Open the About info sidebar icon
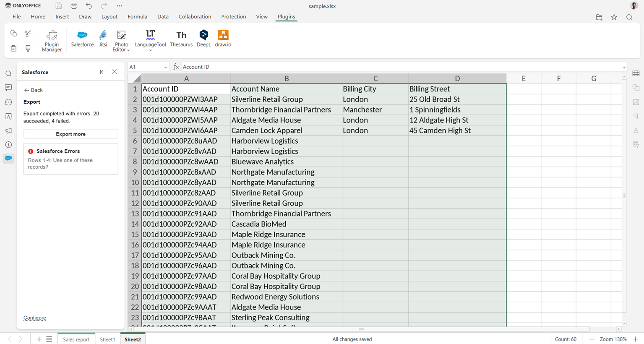 click(8, 145)
